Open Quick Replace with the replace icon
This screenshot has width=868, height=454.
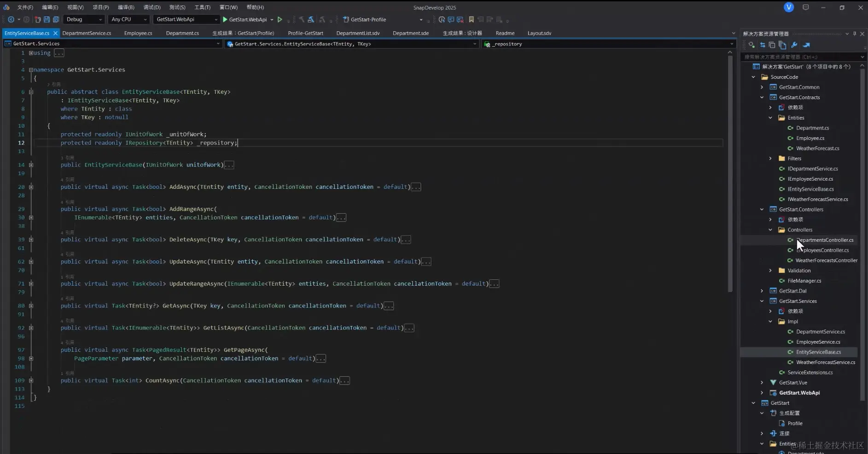tap(460, 19)
